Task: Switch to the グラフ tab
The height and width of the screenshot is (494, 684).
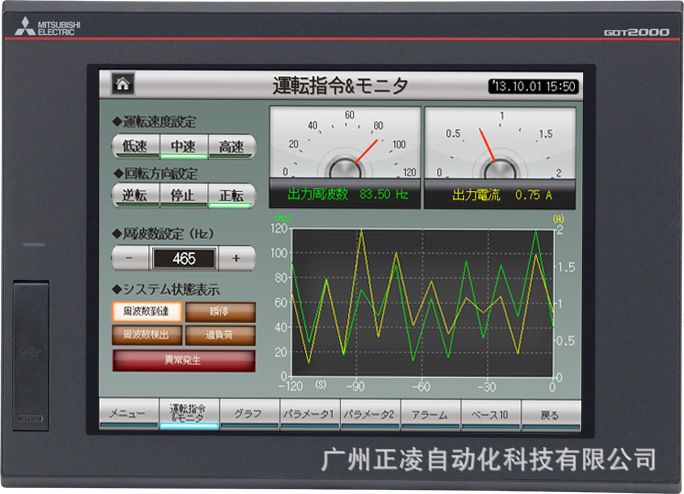Action: (x=248, y=414)
